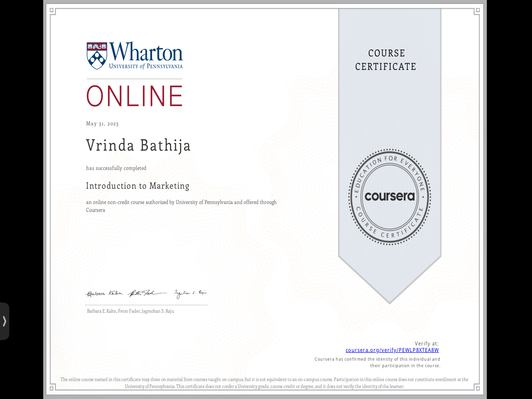Click the bottom-left corner square ornament

(51, 388)
